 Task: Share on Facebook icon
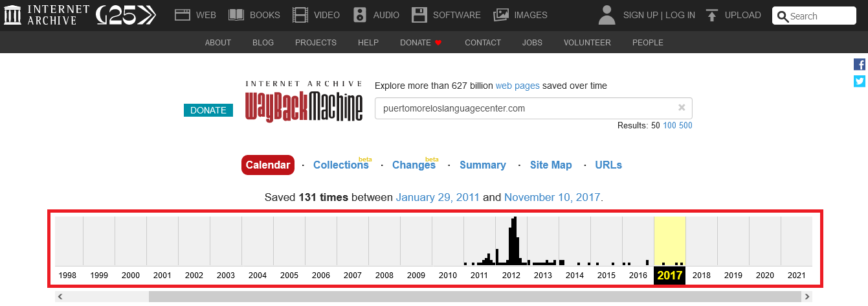pyautogui.click(x=860, y=64)
